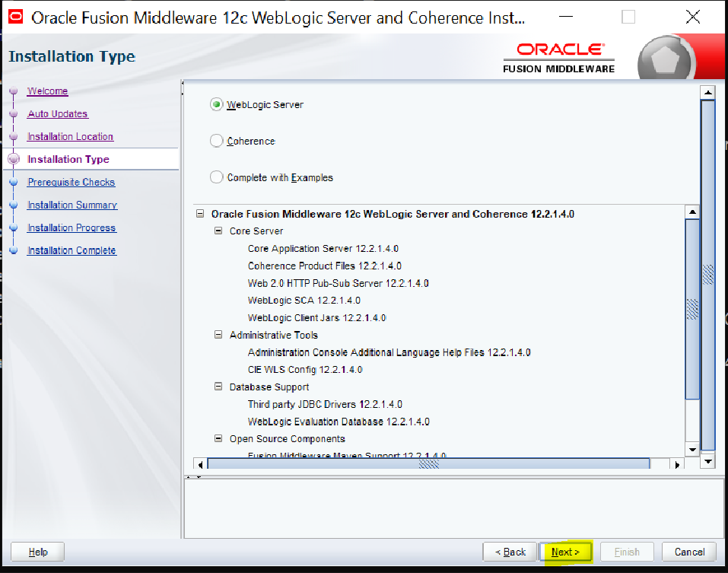Image resolution: width=728 pixels, height=573 pixels.
Task: Click the inner scrollbar up arrow
Action: click(x=692, y=212)
